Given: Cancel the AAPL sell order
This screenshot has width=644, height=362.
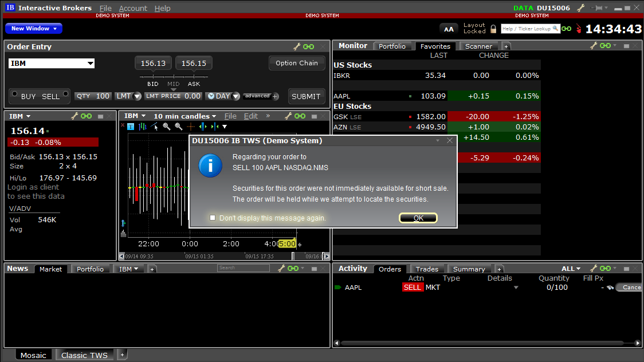Looking at the screenshot, I should pos(630,288).
